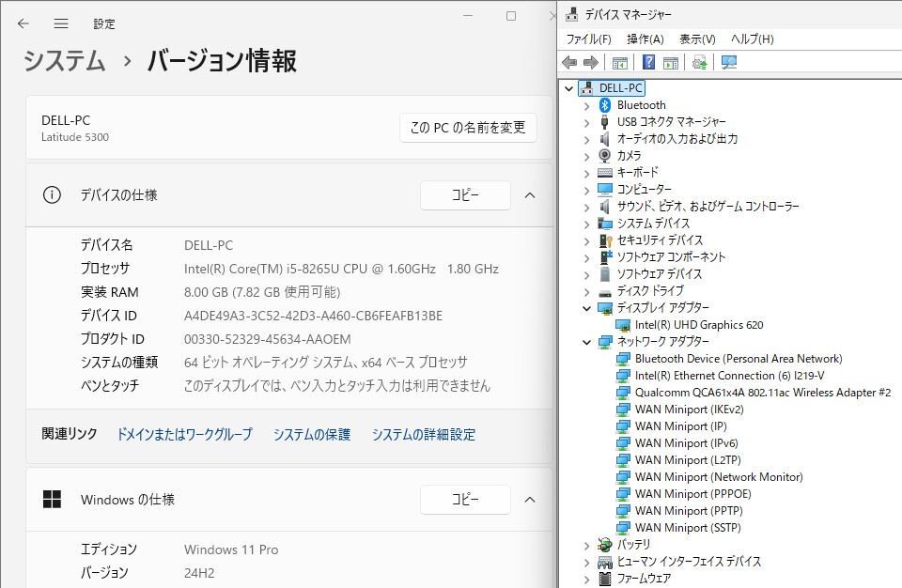Click the デバイス ID value text
This screenshot has height=588, width=902.
point(313,316)
